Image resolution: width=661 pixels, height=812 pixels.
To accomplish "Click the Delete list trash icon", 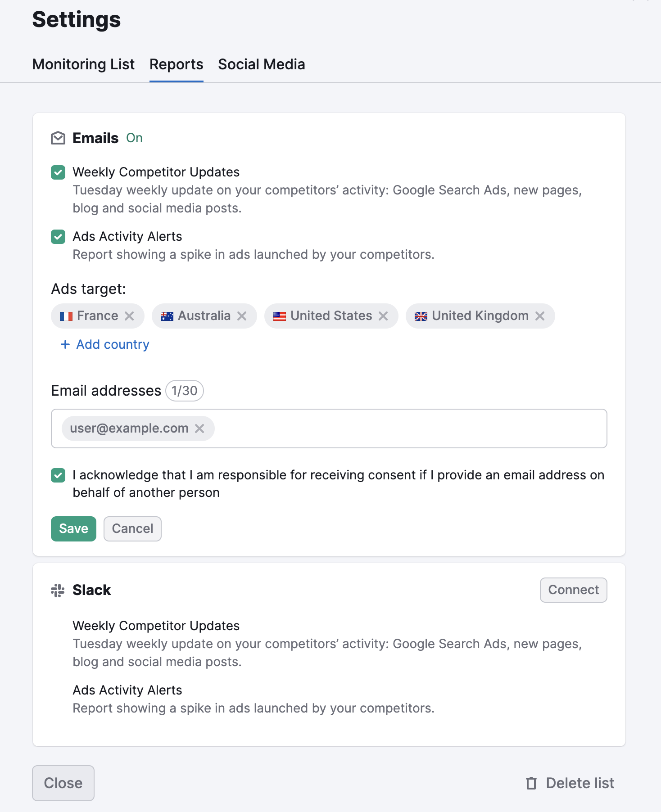I will (x=531, y=783).
